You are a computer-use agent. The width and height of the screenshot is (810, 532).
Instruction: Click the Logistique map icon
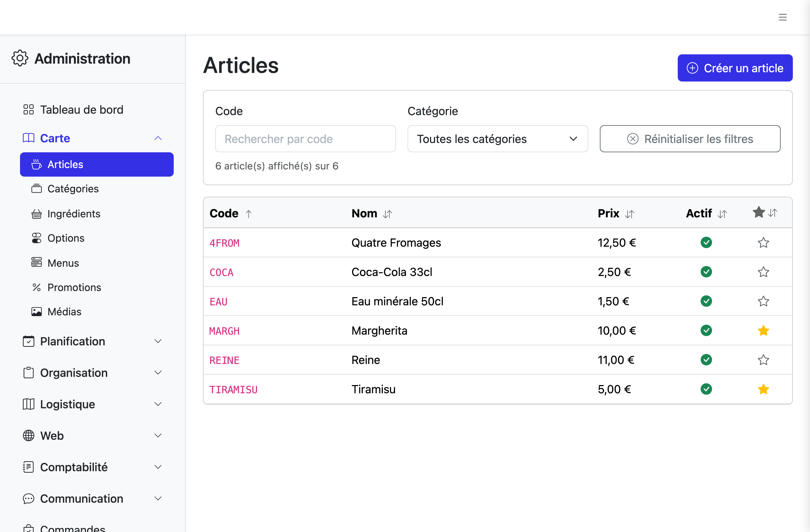pos(29,404)
